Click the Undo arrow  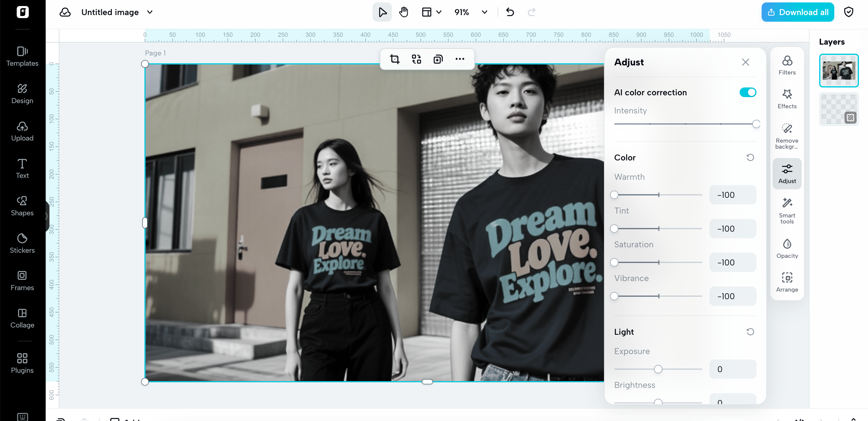(x=509, y=12)
